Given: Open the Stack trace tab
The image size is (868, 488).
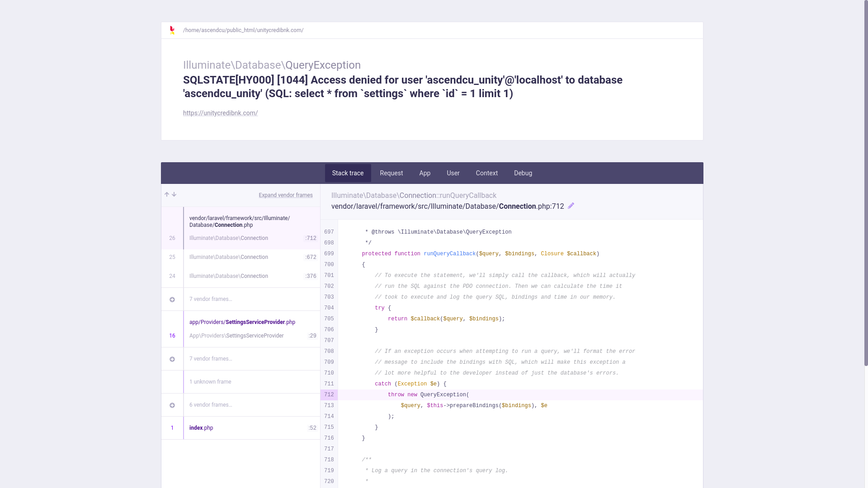Looking at the screenshot, I should point(348,173).
